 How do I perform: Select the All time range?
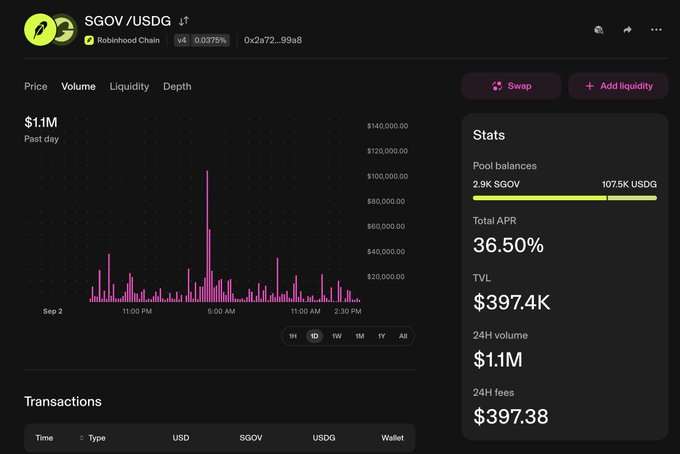(403, 336)
